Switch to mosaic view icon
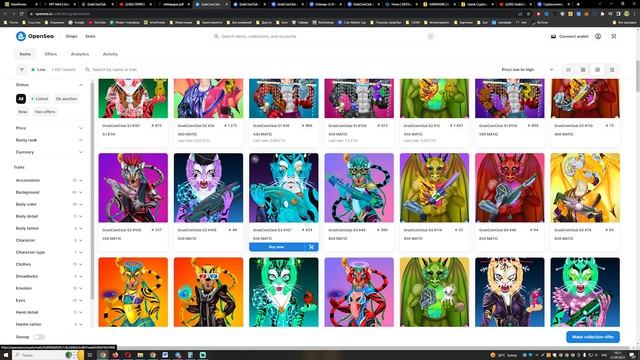 612,70
